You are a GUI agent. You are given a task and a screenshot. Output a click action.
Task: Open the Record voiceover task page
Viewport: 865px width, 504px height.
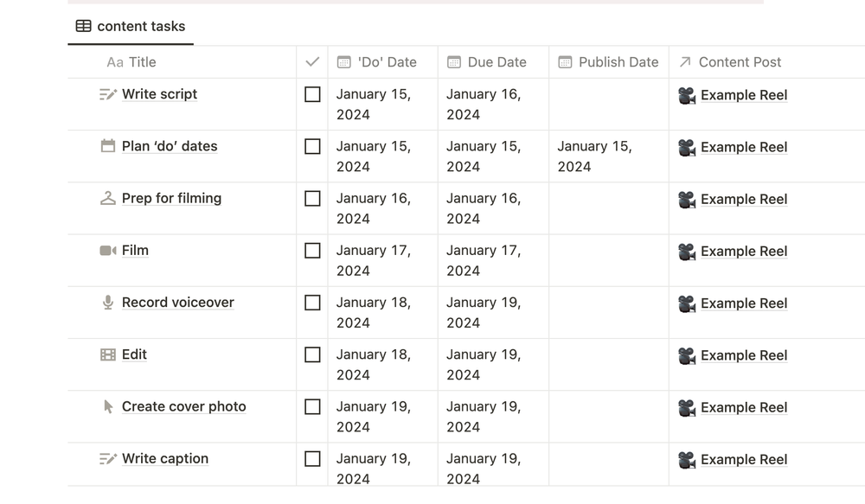coord(178,303)
